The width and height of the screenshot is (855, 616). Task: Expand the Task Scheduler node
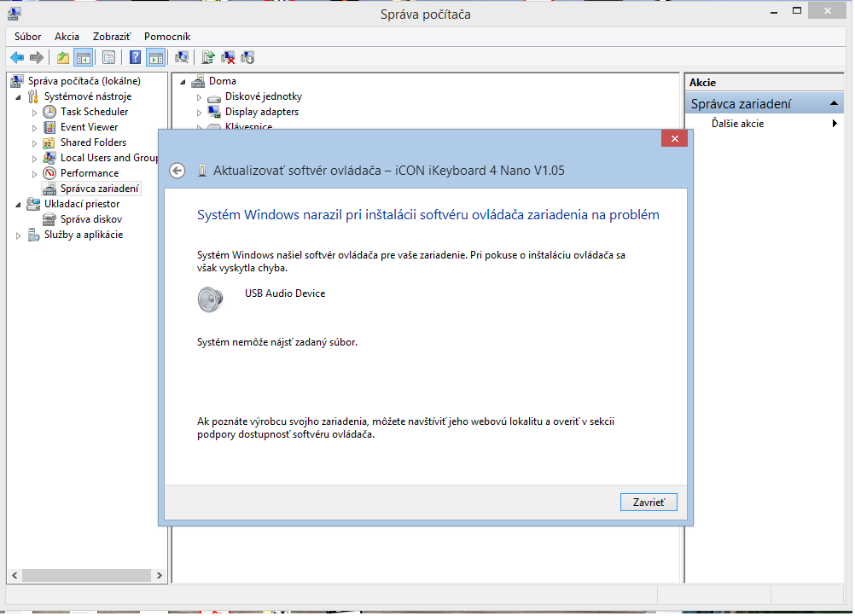(x=34, y=113)
